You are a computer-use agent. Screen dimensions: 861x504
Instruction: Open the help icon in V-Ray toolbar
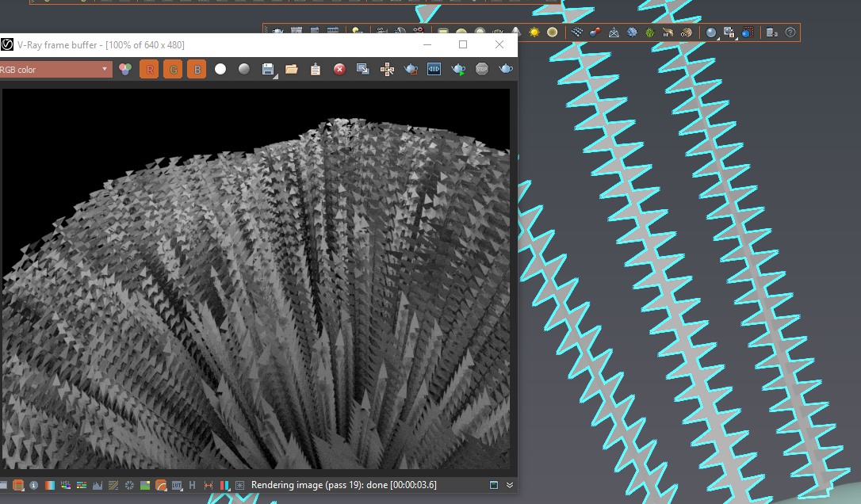790,32
